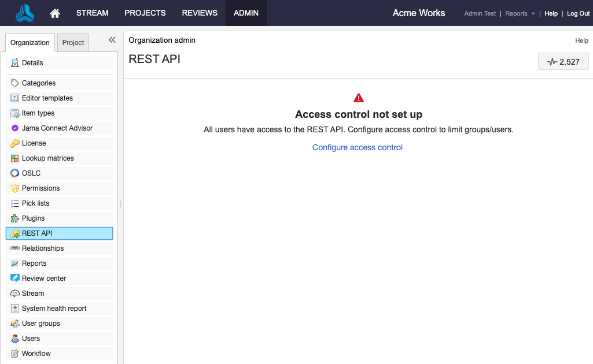The height and width of the screenshot is (364, 593).
Task: Open the Reports dropdown arrow in header
Action: pos(533,14)
